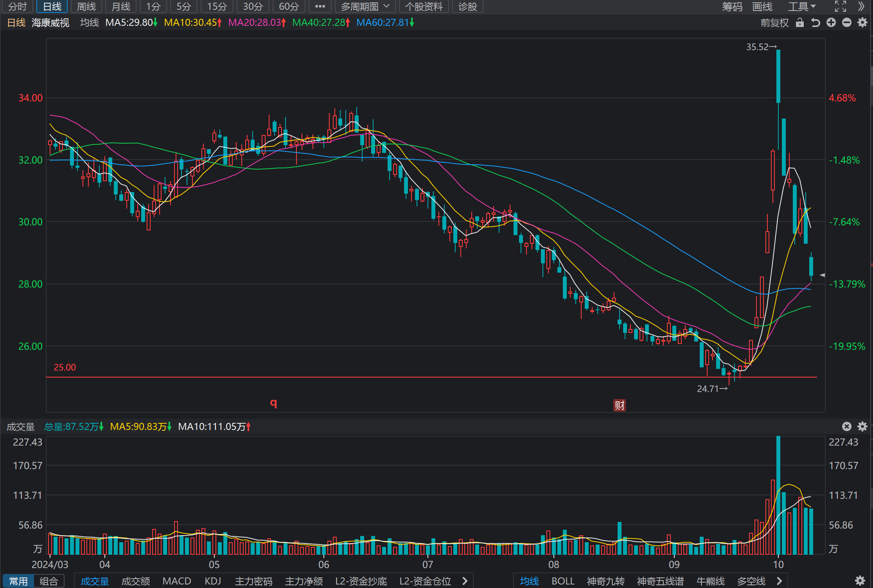Show more period options via ellipsis
Screen dimensions: 873x588
tap(320, 7)
